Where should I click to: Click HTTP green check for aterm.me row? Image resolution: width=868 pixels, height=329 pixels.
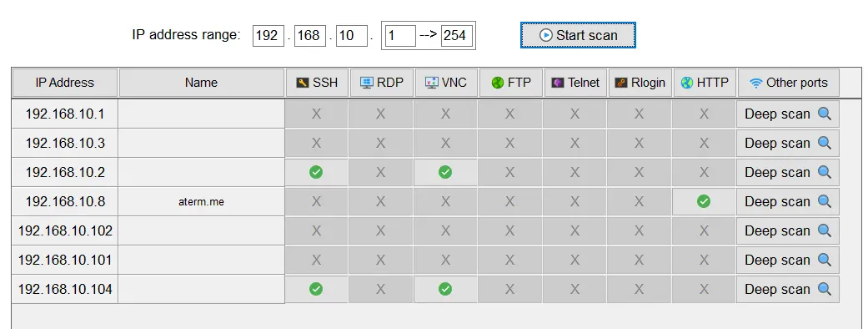pos(704,201)
